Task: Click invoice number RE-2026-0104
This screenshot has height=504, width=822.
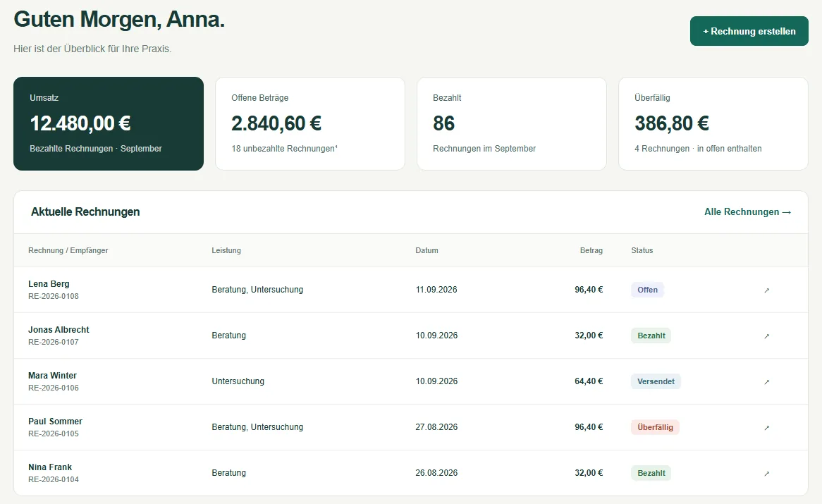Action: 54,479
